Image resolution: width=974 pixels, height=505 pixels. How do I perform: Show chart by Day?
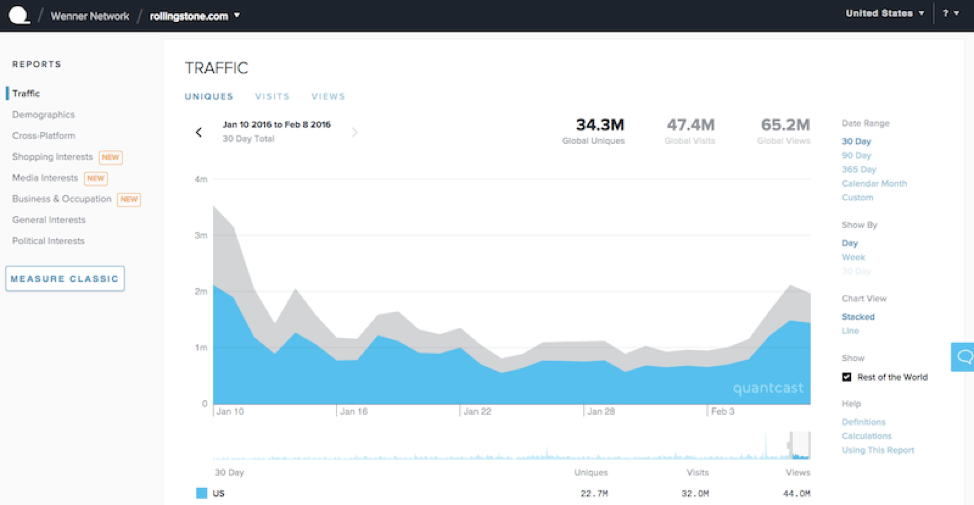(850, 243)
